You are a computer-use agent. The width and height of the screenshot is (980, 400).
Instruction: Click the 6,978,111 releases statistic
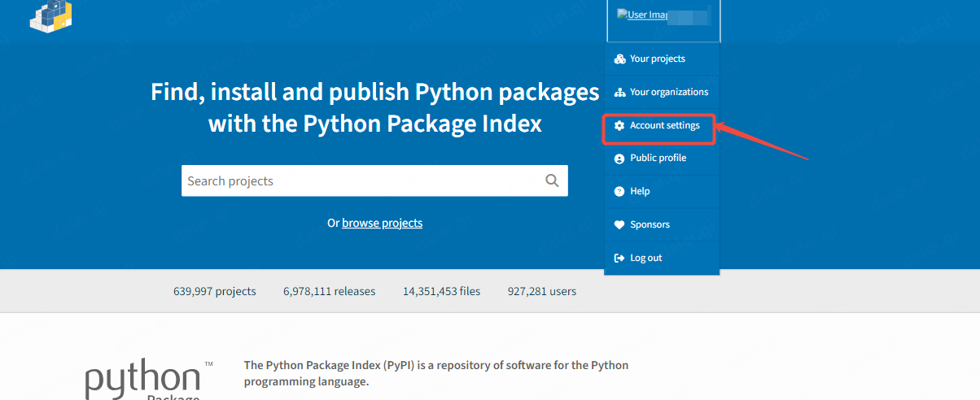click(330, 291)
